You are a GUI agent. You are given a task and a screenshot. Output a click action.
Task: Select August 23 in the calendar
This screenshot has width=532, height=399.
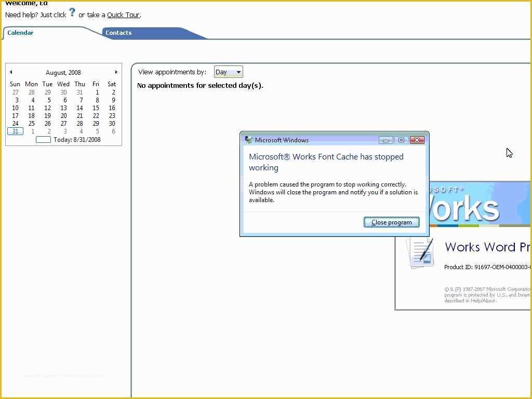(x=112, y=116)
